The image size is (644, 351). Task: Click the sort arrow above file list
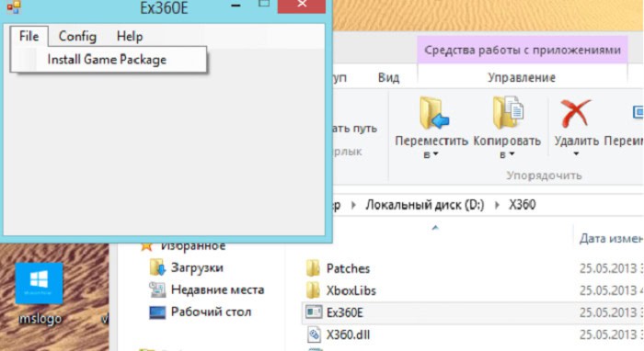[435, 228]
